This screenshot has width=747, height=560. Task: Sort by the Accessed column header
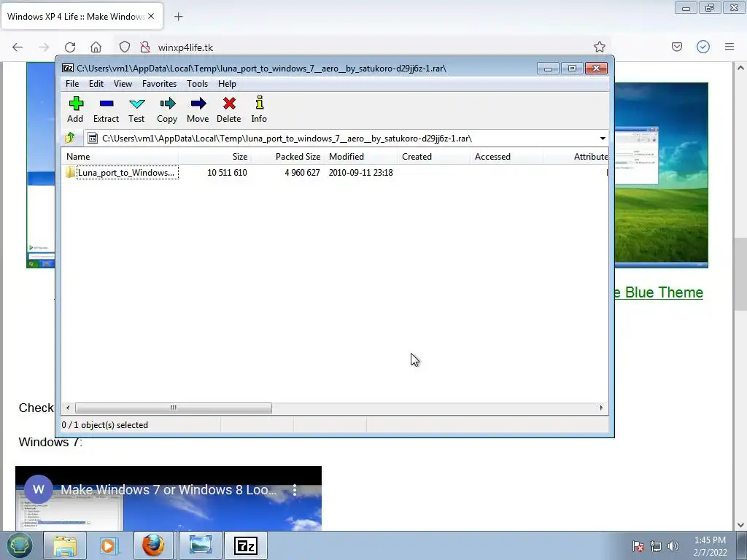506,157
